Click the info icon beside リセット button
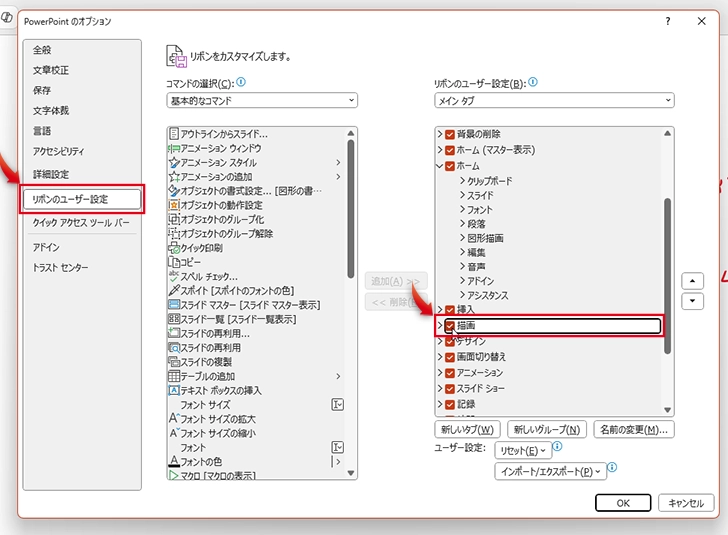The image size is (728, 535). pyautogui.click(x=558, y=446)
